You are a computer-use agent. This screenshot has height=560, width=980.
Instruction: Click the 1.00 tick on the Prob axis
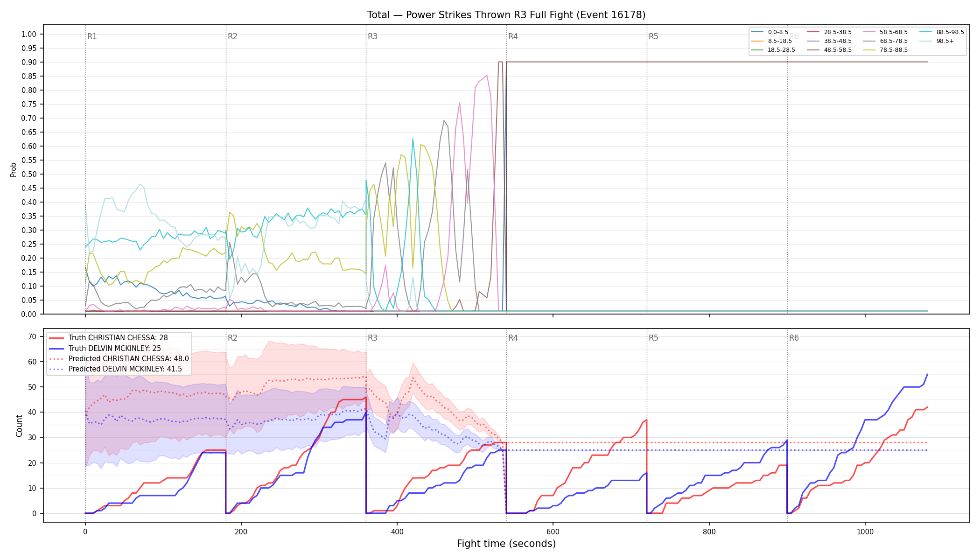[29, 34]
